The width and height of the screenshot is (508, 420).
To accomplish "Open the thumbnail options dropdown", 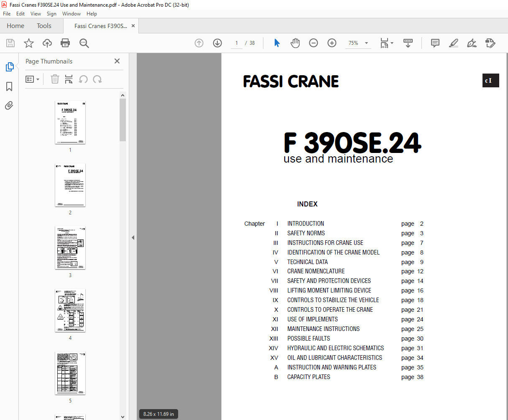I will pyautogui.click(x=33, y=79).
